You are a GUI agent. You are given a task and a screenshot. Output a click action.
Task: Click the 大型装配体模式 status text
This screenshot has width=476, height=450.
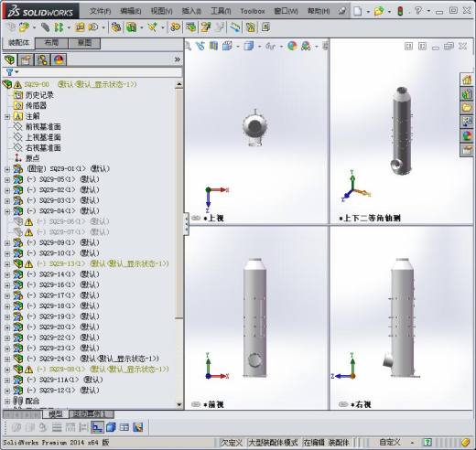tap(273, 443)
